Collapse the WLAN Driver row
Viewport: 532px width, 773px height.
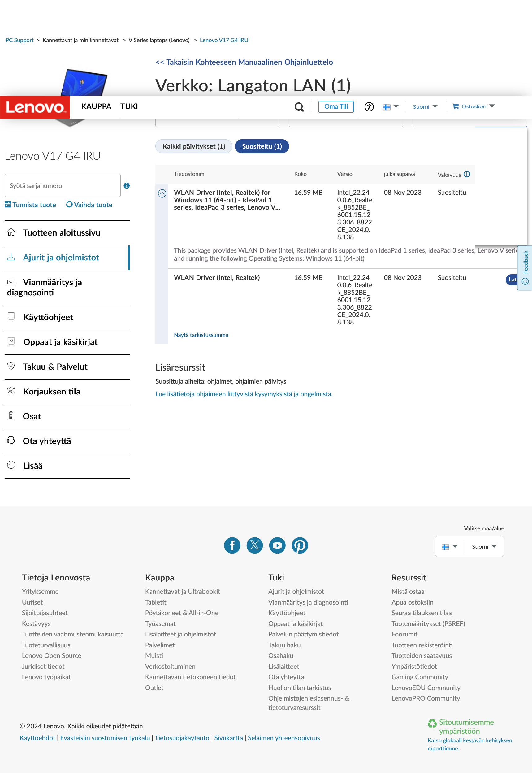click(x=162, y=193)
